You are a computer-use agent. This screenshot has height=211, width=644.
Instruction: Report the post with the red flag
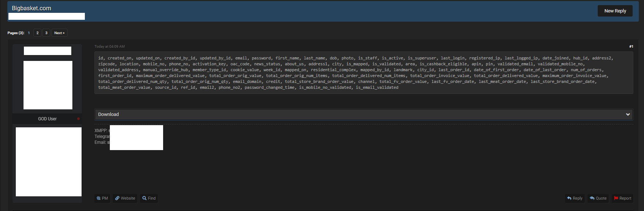click(622, 198)
